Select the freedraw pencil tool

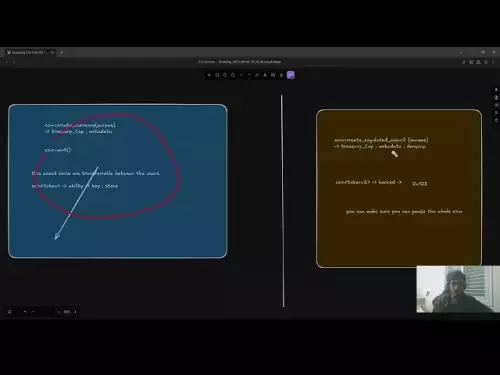257,75
